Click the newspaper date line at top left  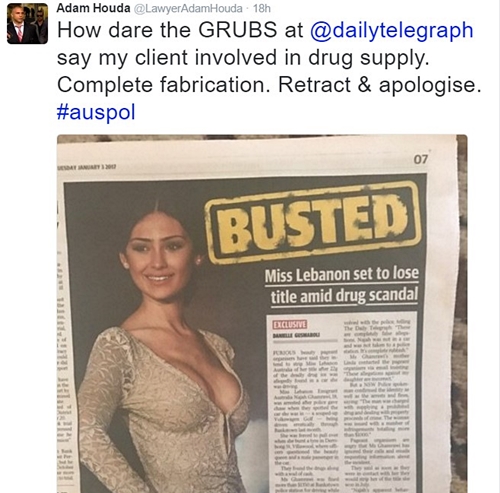87,168
